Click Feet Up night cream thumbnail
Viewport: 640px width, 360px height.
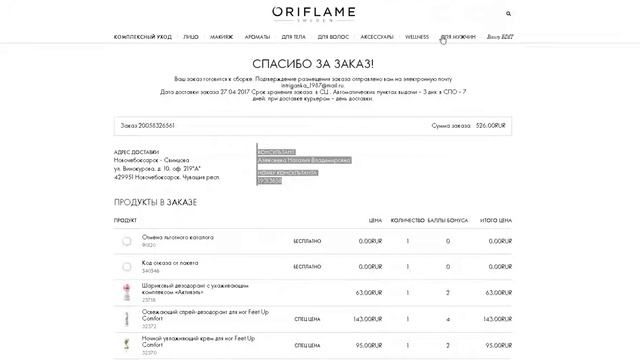(x=127, y=345)
